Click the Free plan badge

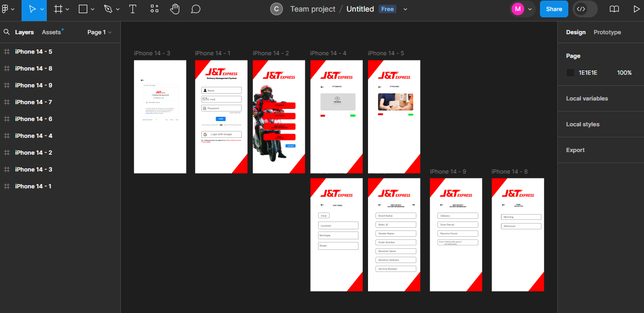tap(387, 9)
